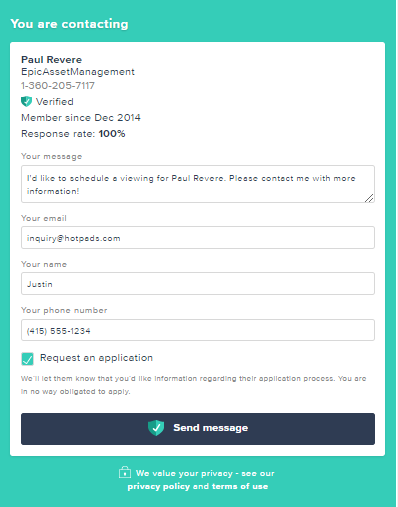Focus the Your message text area
Image resolution: width=398 pixels, height=507 pixels.
tap(198, 184)
